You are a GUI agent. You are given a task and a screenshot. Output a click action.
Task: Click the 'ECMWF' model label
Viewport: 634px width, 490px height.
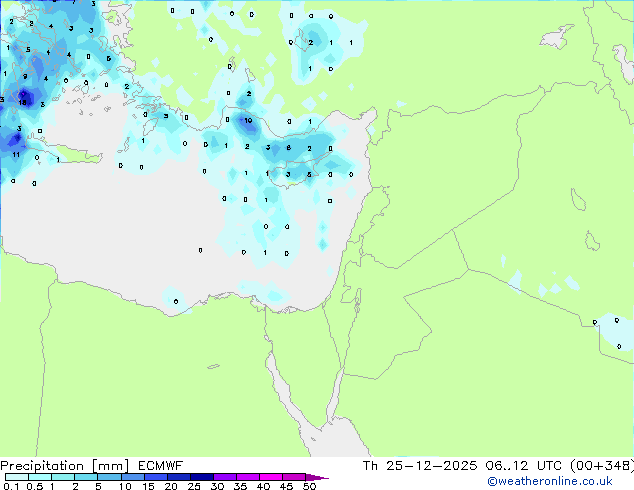(161, 466)
